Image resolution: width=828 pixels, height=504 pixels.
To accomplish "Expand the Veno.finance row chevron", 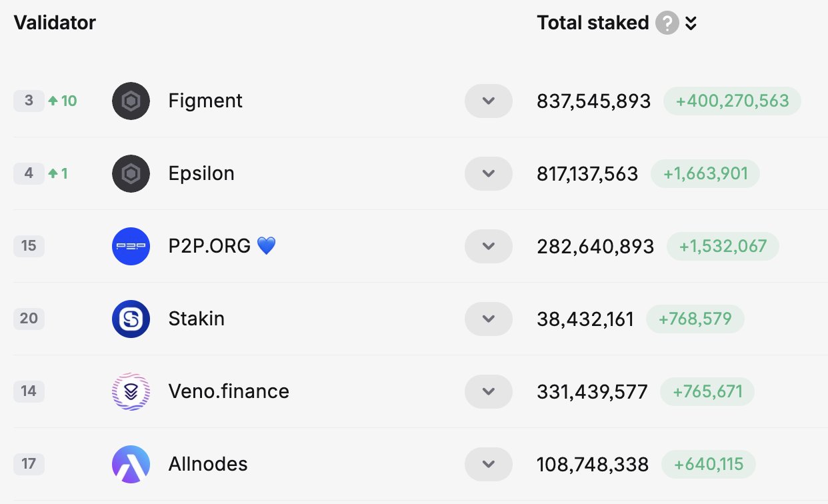I will click(x=488, y=391).
